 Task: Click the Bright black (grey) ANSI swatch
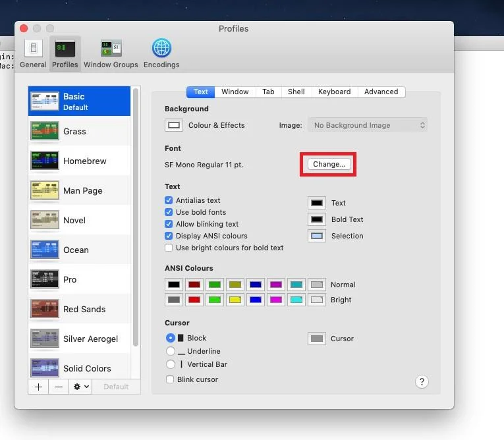(x=174, y=300)
